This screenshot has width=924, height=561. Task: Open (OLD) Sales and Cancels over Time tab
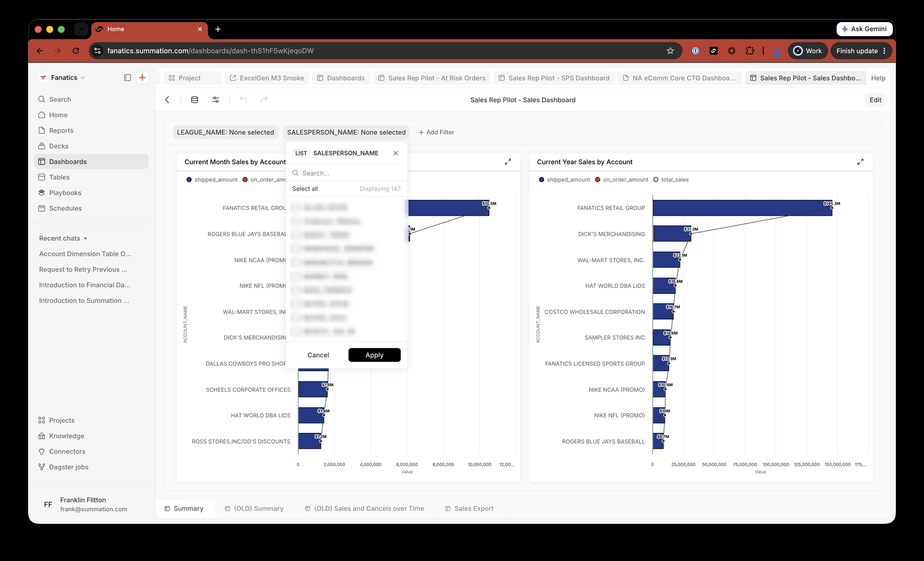click(364, 509)
